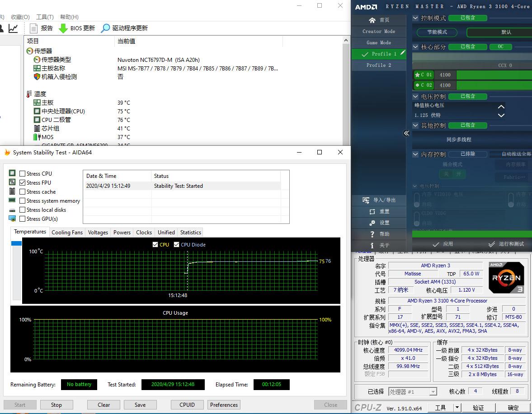The width and height of the screenshot is (532, 414).
Task: Uncheck the CPU series in temperature graph
Action: [155, 245]
